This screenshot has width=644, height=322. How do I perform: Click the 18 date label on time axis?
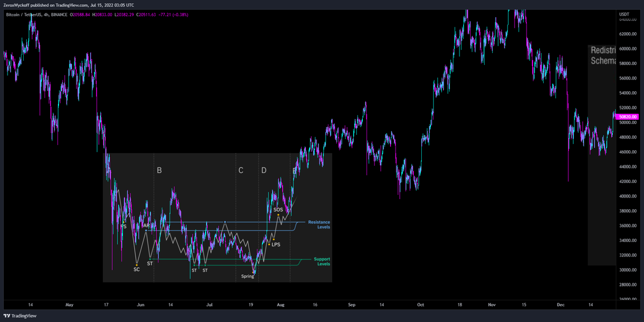click(459, 305)
